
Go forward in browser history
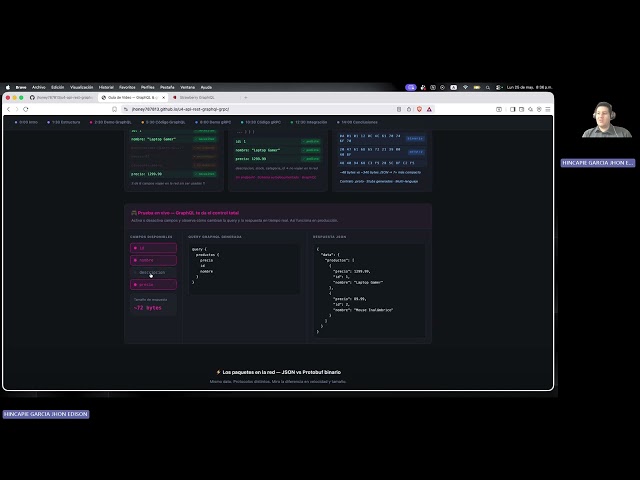click(17, 109)
